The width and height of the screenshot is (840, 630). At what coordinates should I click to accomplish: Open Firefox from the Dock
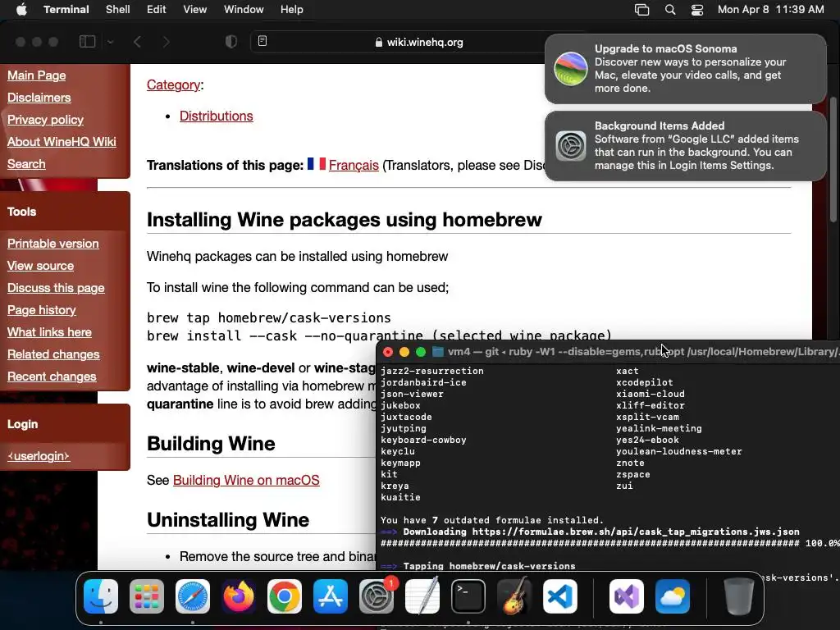tap(239, 596)
